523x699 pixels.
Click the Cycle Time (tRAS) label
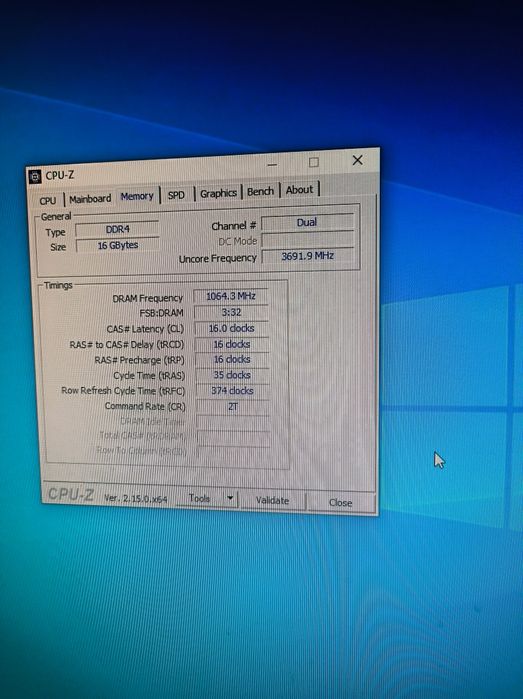pyautogui.click(x=149, y=376)
